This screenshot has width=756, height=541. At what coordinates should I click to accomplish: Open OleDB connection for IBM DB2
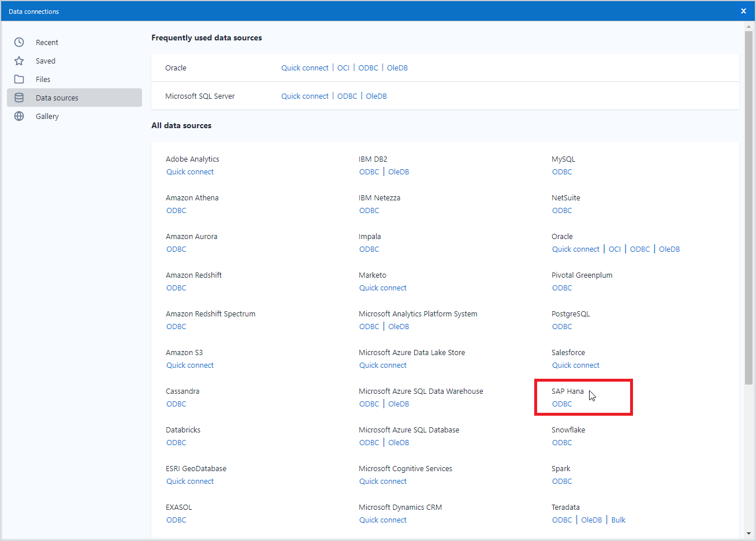(399, 171)
